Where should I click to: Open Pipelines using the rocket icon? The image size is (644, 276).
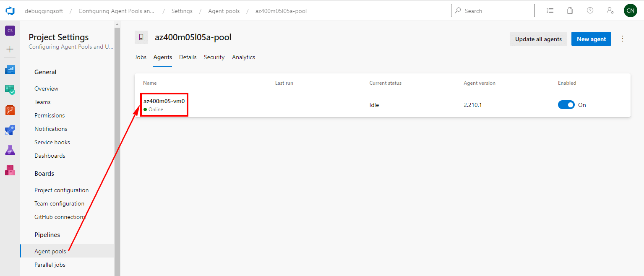coord(10,130)
